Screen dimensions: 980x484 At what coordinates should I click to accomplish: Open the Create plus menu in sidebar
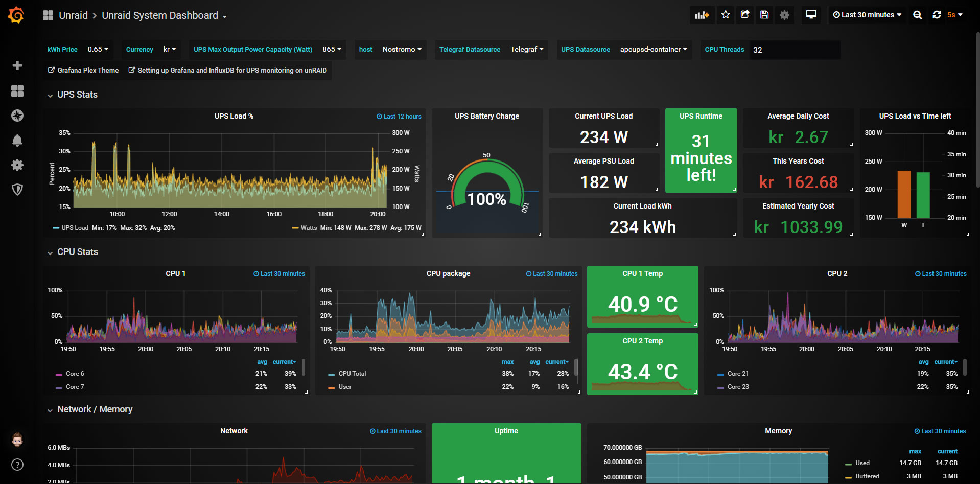click(x=17, y=65)
